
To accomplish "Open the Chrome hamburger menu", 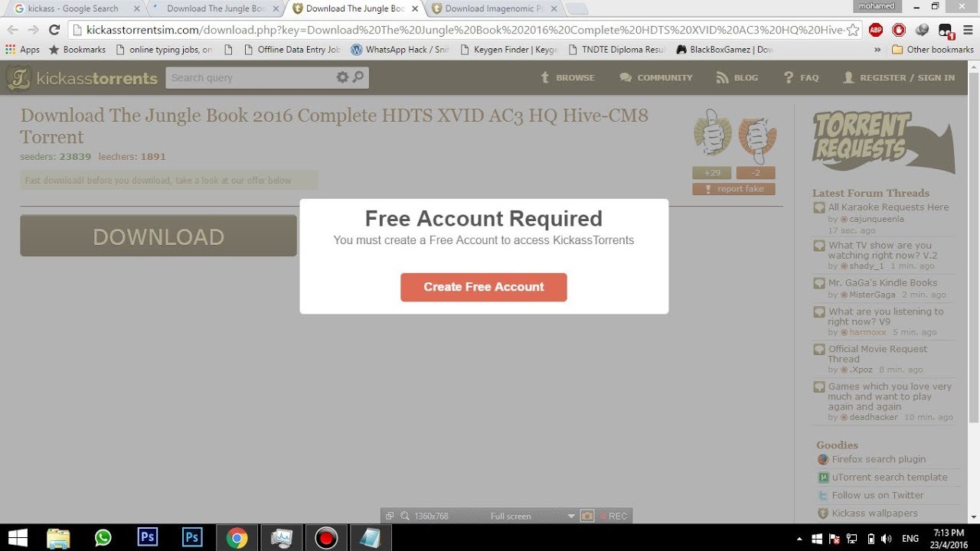I will 969,30.
